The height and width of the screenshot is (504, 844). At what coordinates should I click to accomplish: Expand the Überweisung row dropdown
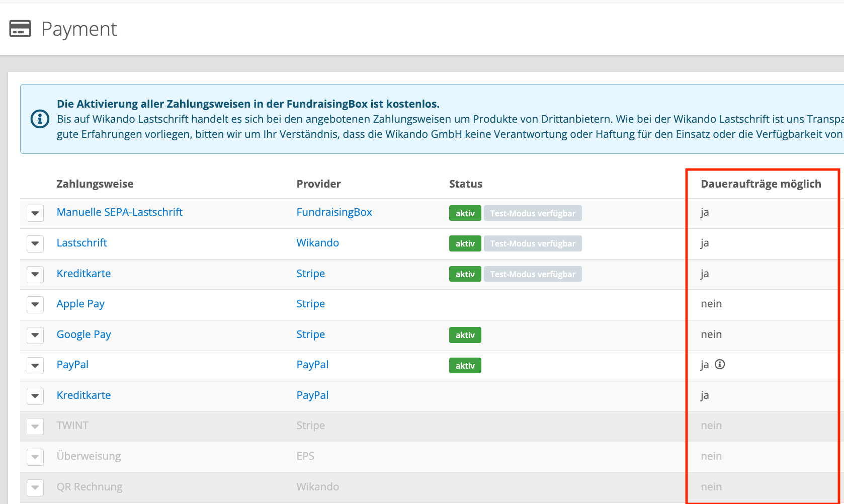coord(35,457)
